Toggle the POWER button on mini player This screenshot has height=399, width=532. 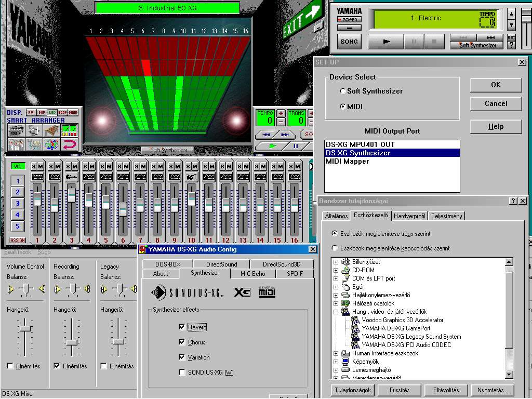[x=349, y=20]
